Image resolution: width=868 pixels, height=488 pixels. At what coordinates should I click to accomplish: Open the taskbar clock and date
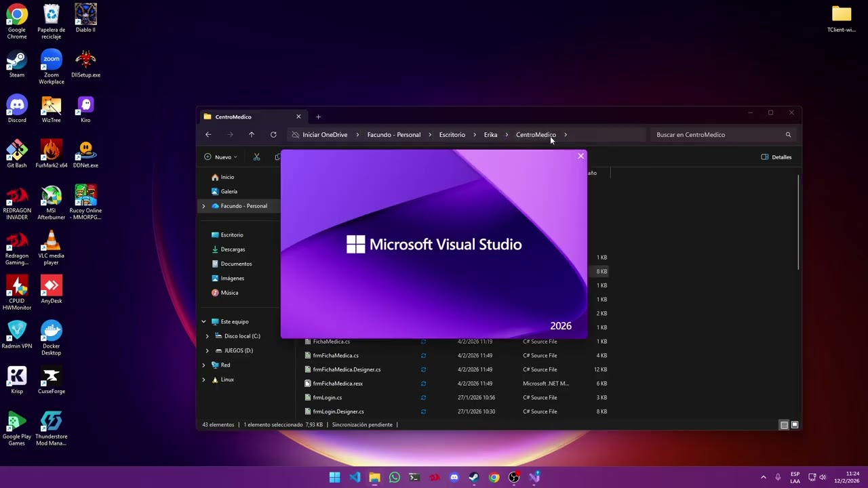click(x=846, y=477)
